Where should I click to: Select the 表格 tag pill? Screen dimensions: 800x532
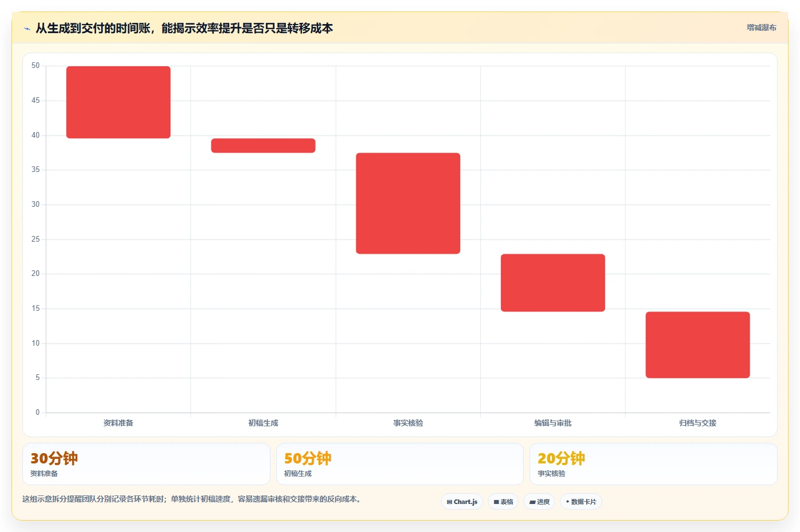[503, 502]
